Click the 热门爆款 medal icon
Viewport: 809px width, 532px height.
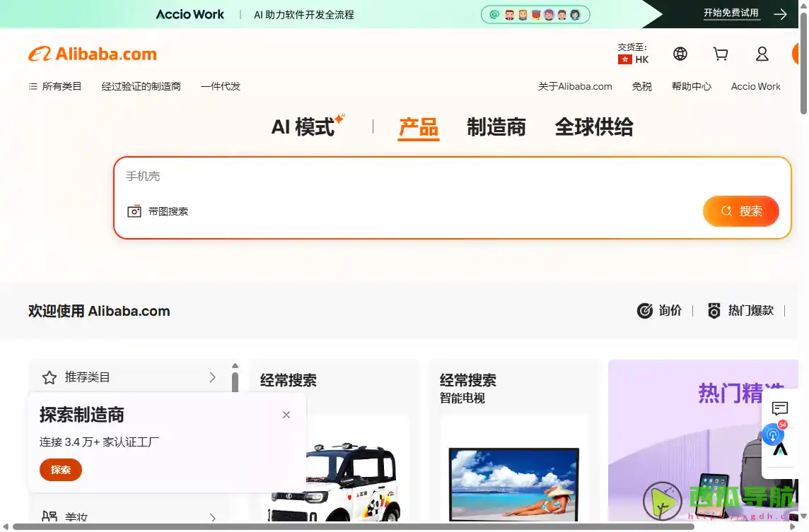[x=714, y=310]
